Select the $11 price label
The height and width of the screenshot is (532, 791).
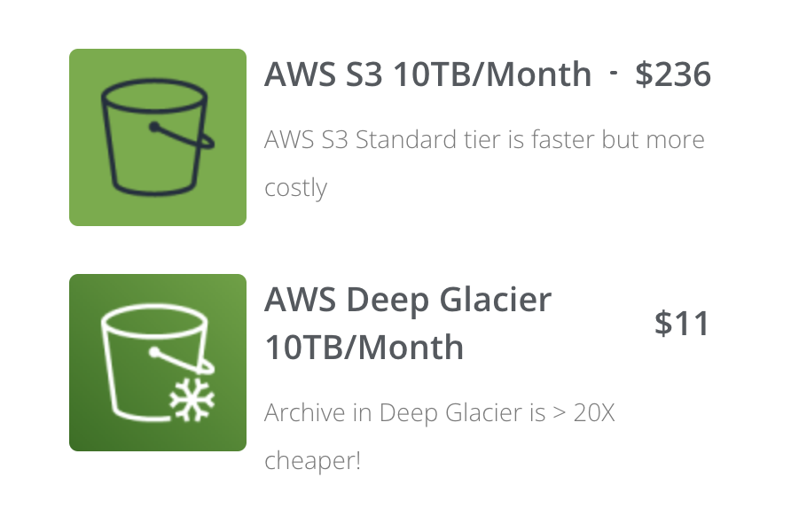682,323
